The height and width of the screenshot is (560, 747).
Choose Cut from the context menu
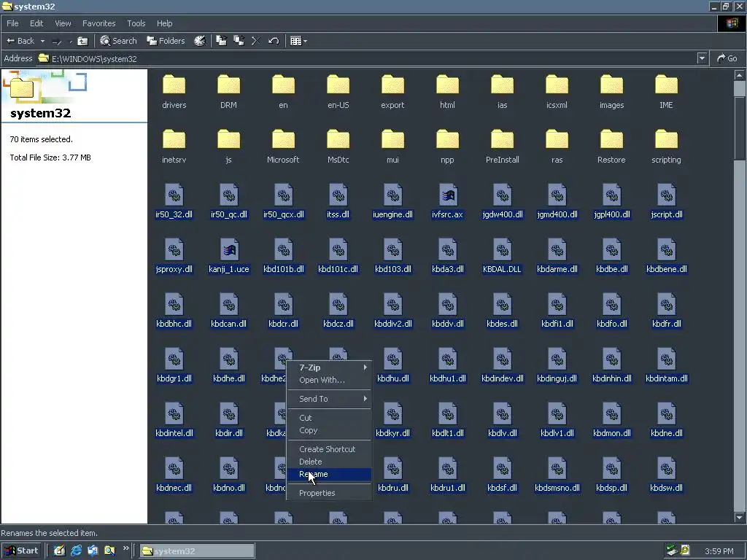coord(329,418)
